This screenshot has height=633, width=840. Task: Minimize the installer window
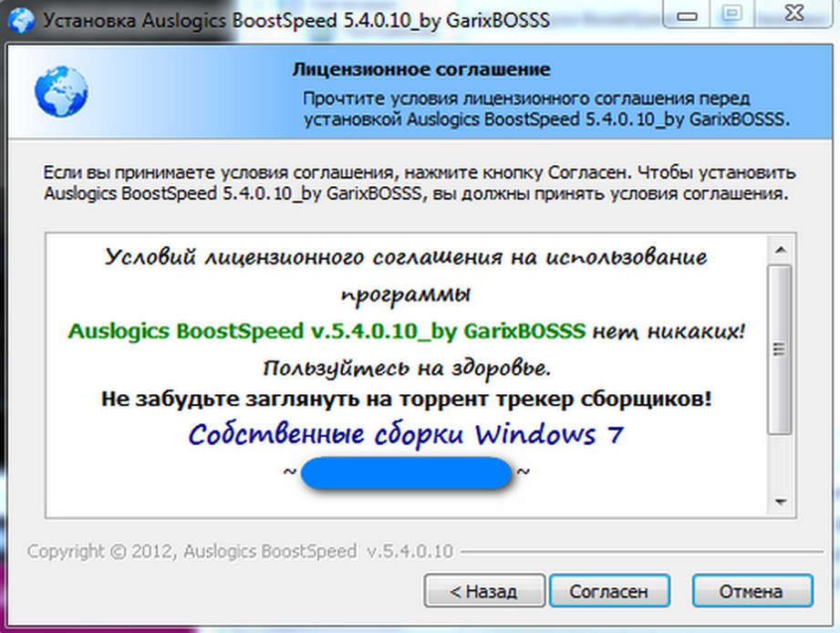[x=688, y=15]
